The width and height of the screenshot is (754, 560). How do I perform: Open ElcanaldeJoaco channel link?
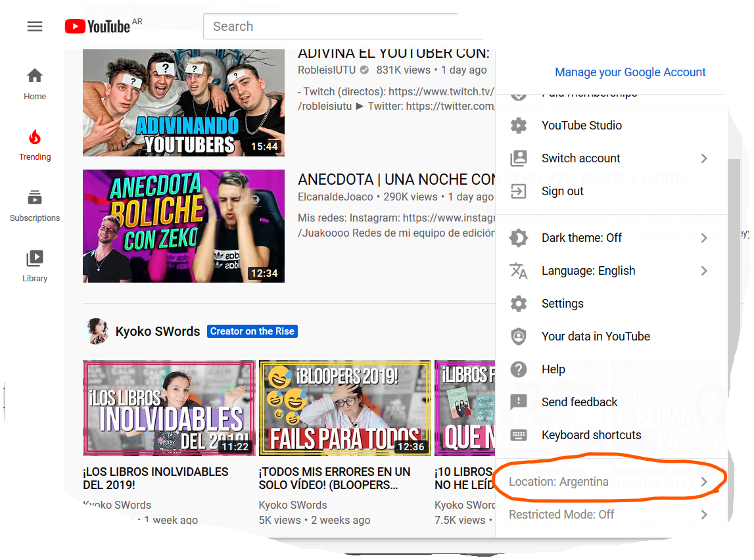tap(335, 197)
